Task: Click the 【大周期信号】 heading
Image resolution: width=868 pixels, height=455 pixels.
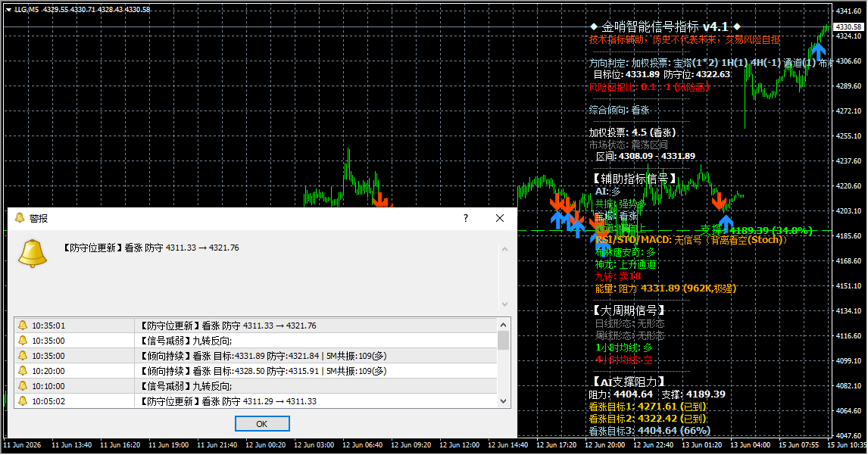Action: click(x=629, y=310)
